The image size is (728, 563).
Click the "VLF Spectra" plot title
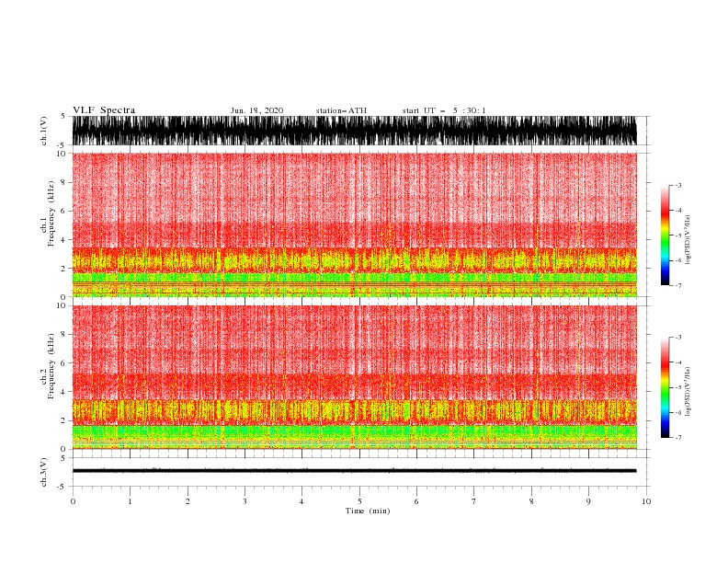click(104, 110)
